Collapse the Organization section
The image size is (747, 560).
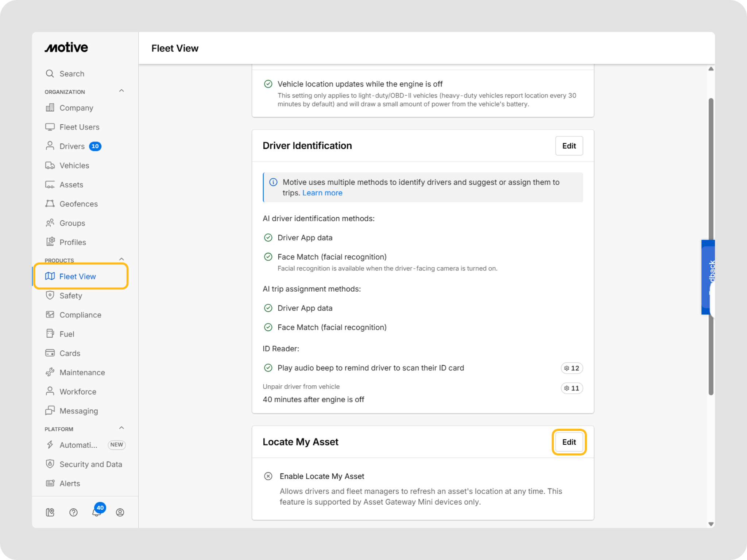[x=121, y=91]
